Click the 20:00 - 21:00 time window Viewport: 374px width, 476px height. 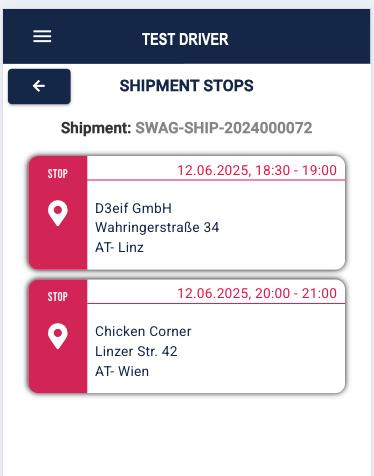click(x=296, y=293)
